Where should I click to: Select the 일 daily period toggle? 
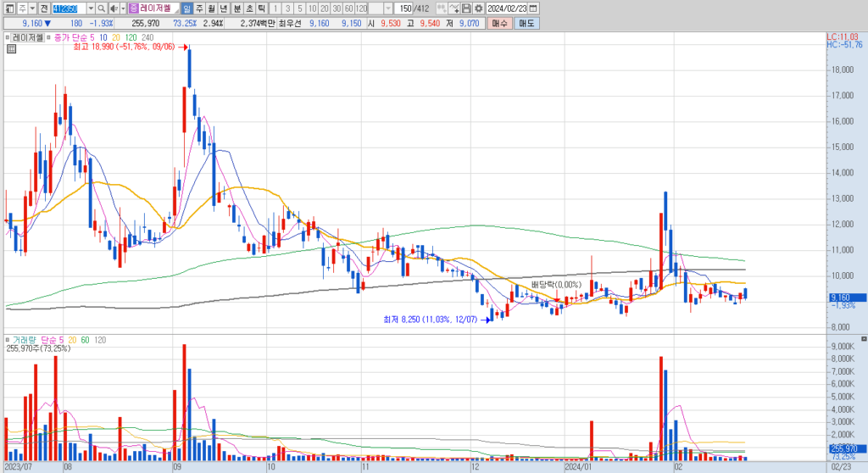[x=186, y=8]
